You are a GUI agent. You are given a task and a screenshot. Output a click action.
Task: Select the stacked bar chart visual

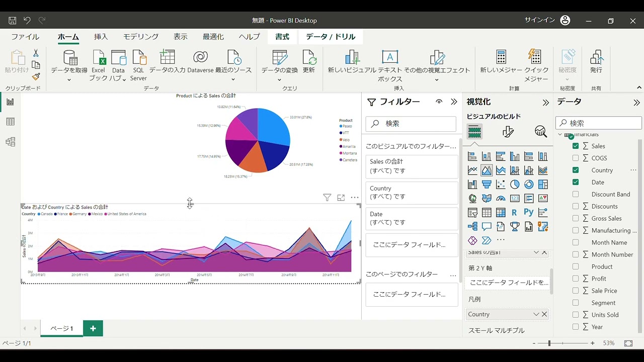click(x=472, y=156)
